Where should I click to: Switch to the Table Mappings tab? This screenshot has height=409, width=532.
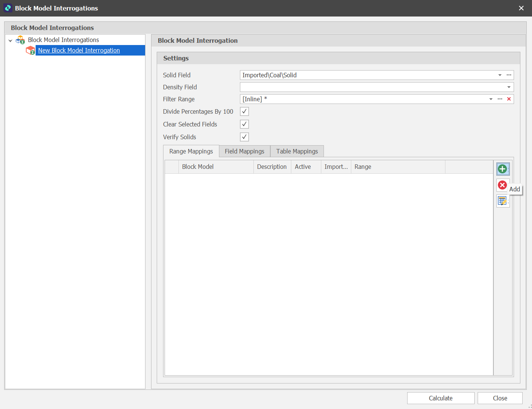pyautogui.click(x=297, y=151)
